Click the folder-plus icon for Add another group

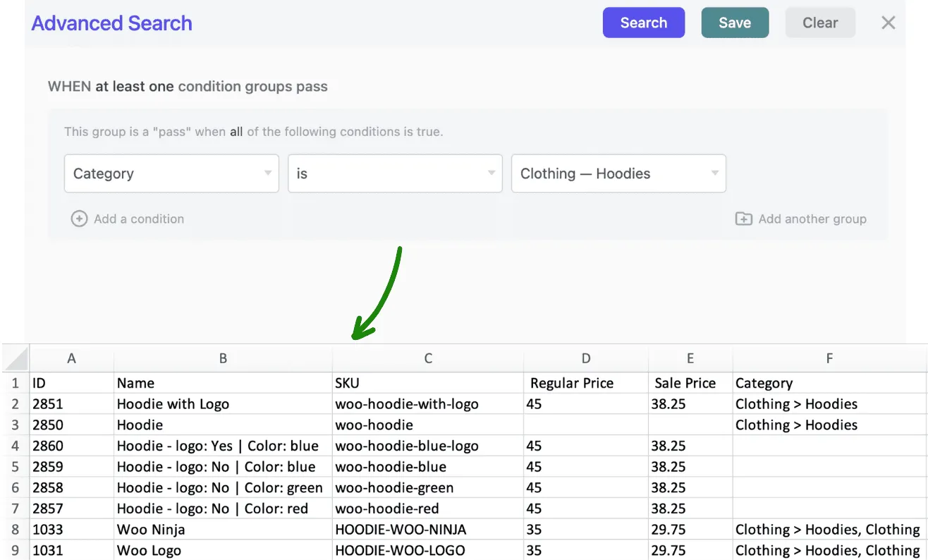coord(743,219)
